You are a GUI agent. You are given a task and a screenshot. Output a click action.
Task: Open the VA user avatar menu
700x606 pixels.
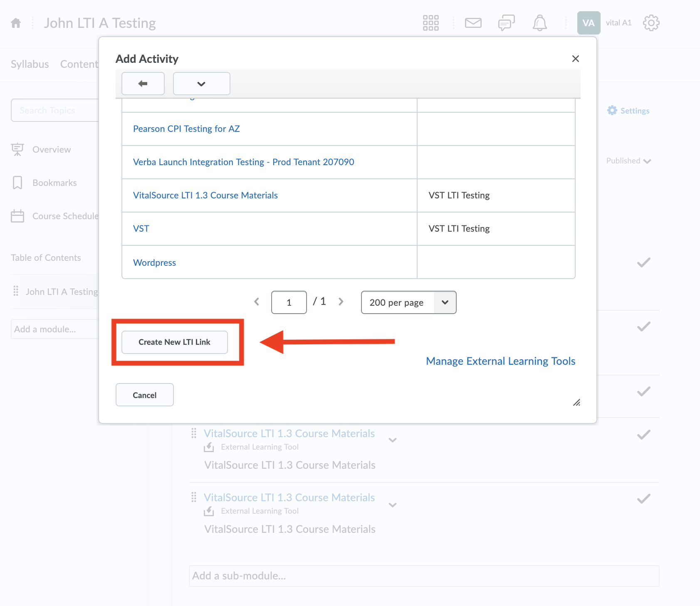click(x=589, y=23)
